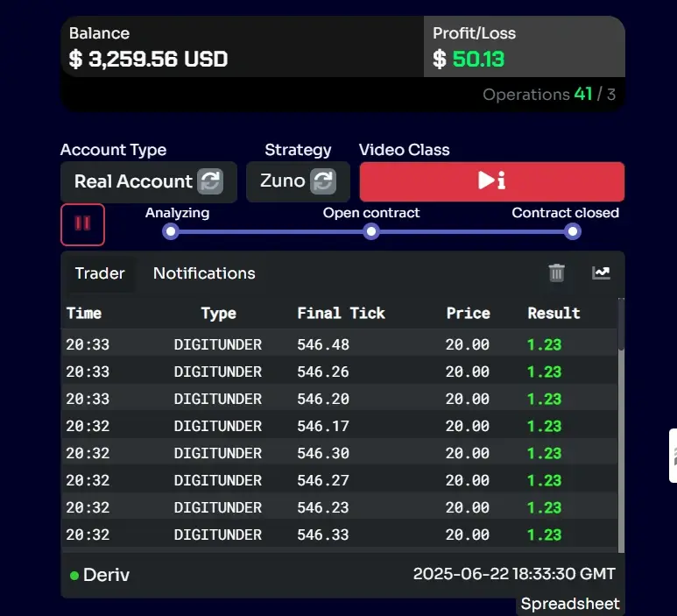The width and height of the screenshot is (677, 616).
Task: Select the final tick value 546.33
Action: (x=323, y=535)
